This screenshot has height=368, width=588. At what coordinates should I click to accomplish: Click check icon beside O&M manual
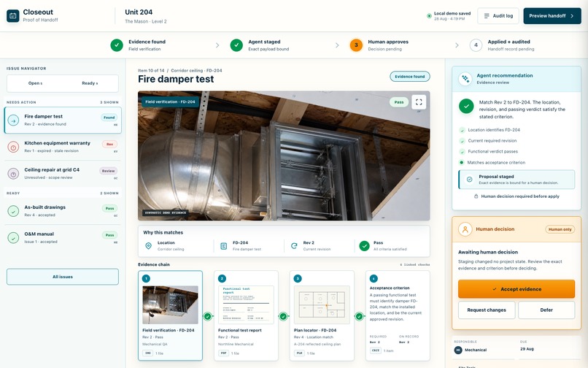point(14,238)
